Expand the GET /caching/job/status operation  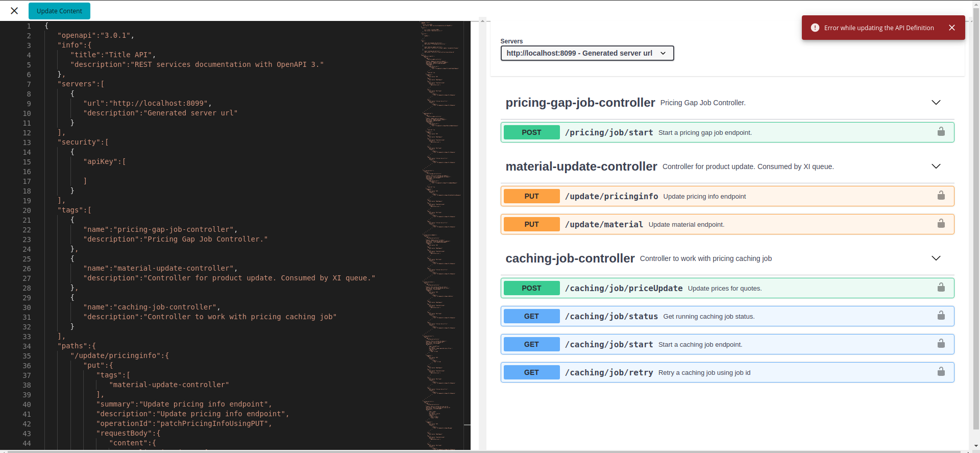pos(727,316)
